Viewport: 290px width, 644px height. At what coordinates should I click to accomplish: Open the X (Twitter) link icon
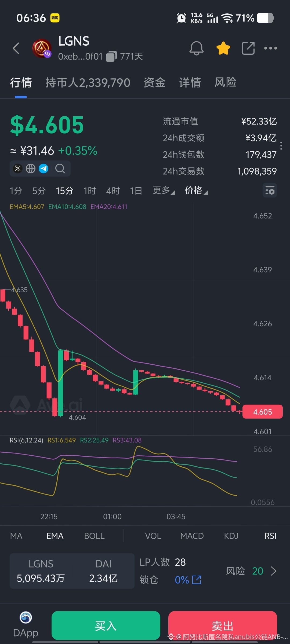18,169
